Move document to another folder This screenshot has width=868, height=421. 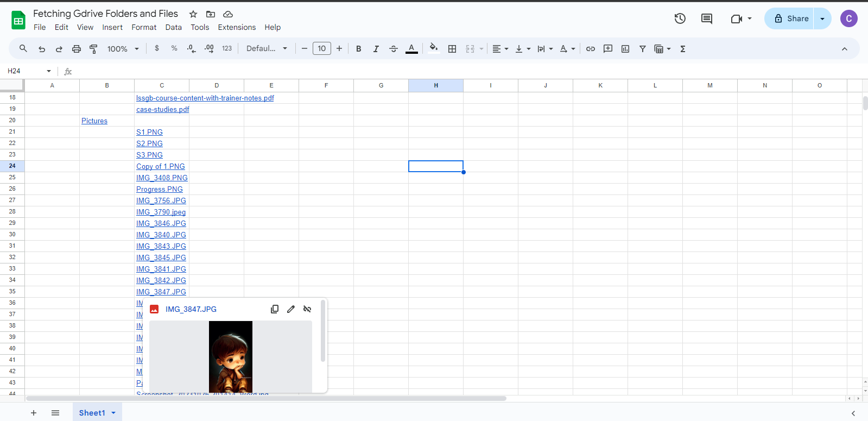pos(211,14)
